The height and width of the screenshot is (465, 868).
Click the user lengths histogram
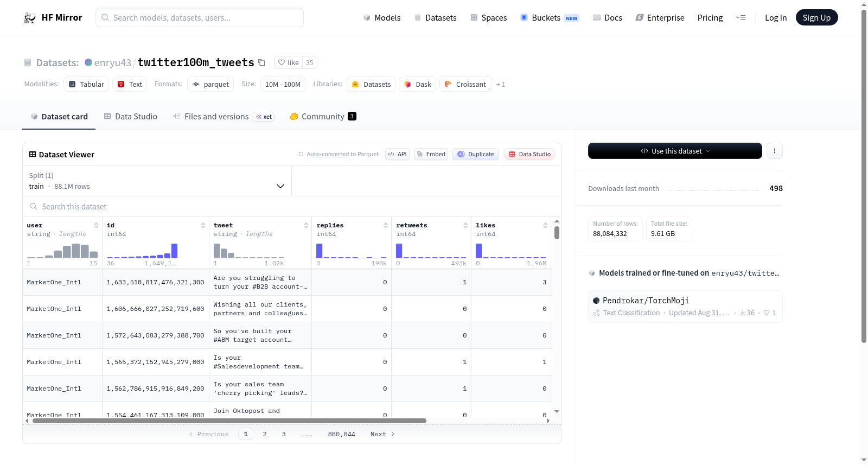point(62,250)
